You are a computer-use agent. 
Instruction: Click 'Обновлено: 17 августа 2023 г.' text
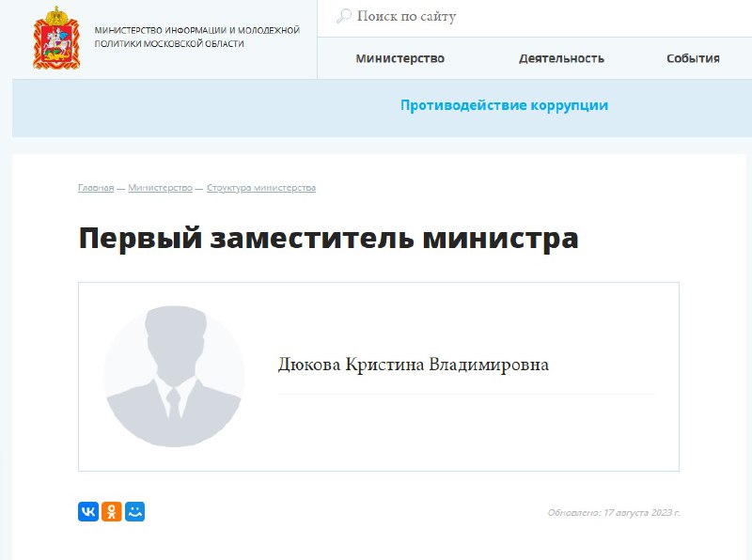pos(614,512)
